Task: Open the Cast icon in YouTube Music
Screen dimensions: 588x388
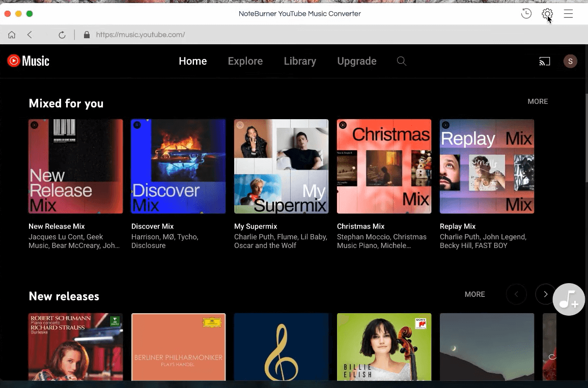Action: click(x=545, y=61)
